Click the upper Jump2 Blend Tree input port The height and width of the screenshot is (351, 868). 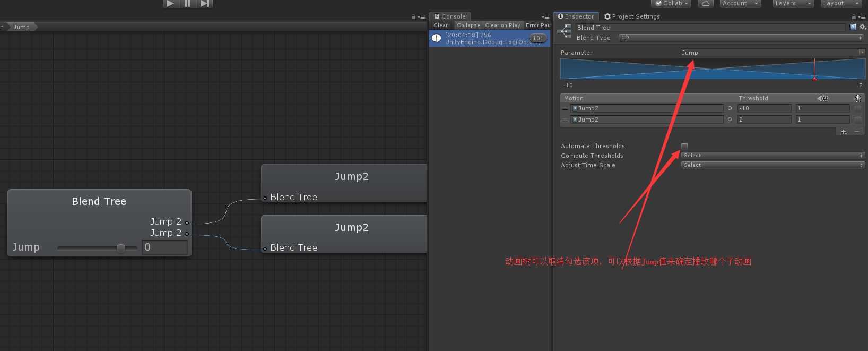click(x=265, y=198)
